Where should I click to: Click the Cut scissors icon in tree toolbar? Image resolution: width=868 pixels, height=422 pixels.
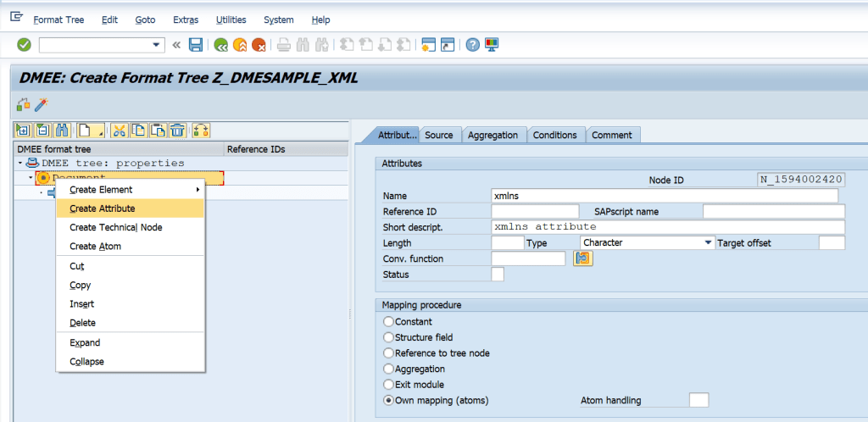tap(119, 130)
